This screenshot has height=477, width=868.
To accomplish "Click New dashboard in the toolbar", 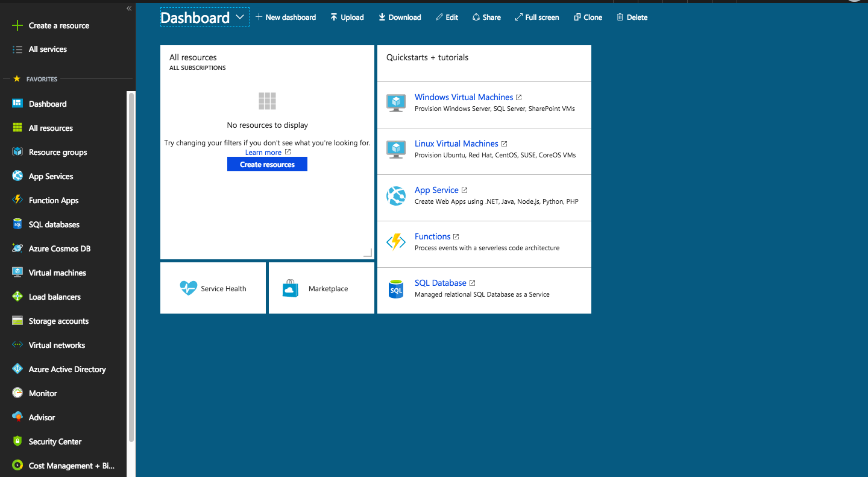I will [x=286, y=17].
